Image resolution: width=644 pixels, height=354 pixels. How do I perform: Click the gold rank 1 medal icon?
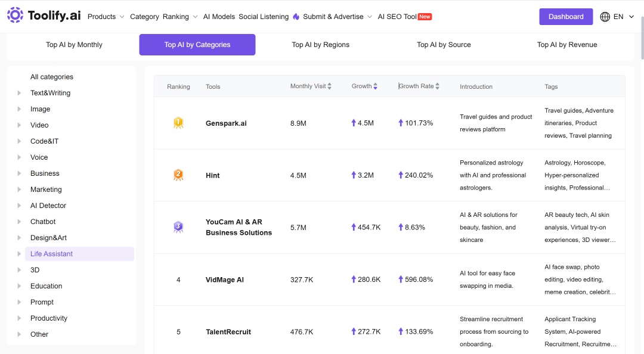click(x=178, y=123)
